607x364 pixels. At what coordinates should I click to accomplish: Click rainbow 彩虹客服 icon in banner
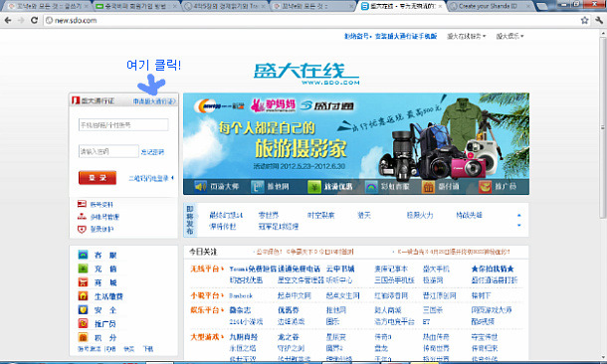[371, 187]
